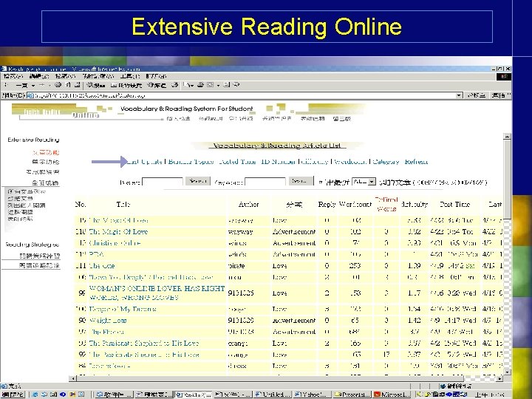Image resolution: width=532 pixels, height=399 pixels.
Task: Open the 工具 Tools menu
Action: point(130,76)
